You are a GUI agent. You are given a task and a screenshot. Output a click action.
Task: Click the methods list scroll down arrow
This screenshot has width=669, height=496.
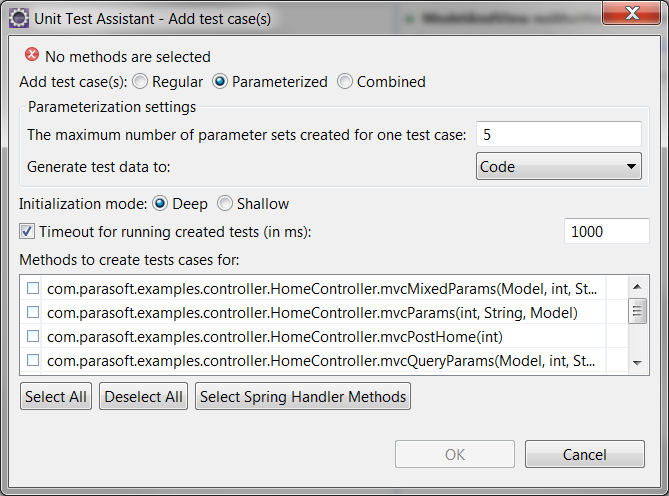(x=637, y=363)
